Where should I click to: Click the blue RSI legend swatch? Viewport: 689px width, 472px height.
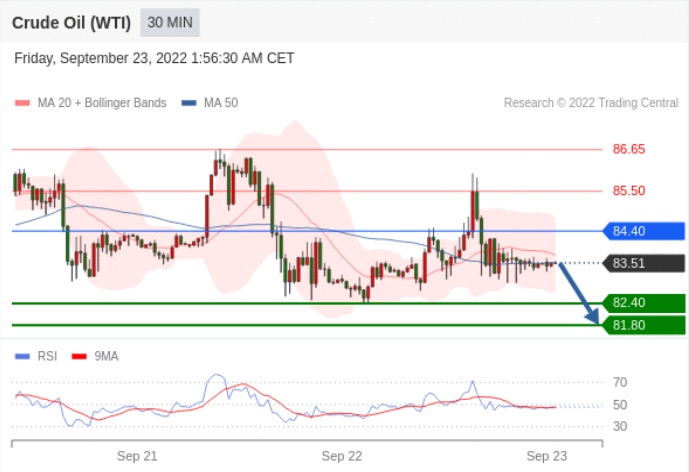[x=22, y=356]
